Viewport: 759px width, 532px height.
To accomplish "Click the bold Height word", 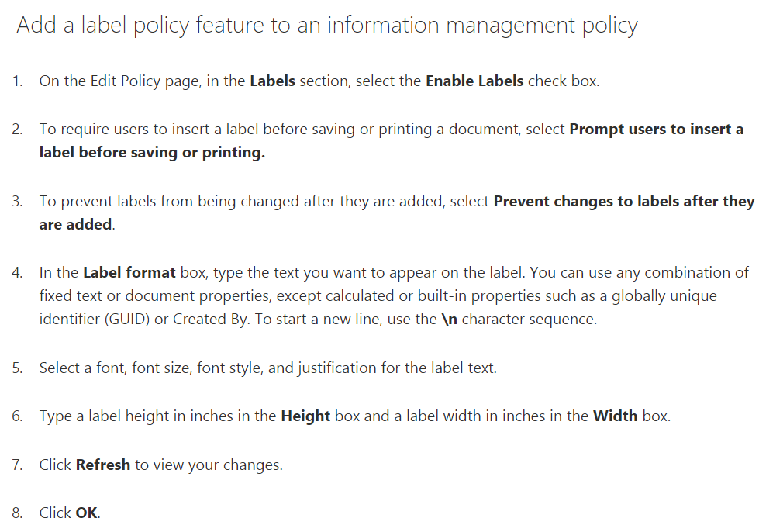I will tap(305, 416).
